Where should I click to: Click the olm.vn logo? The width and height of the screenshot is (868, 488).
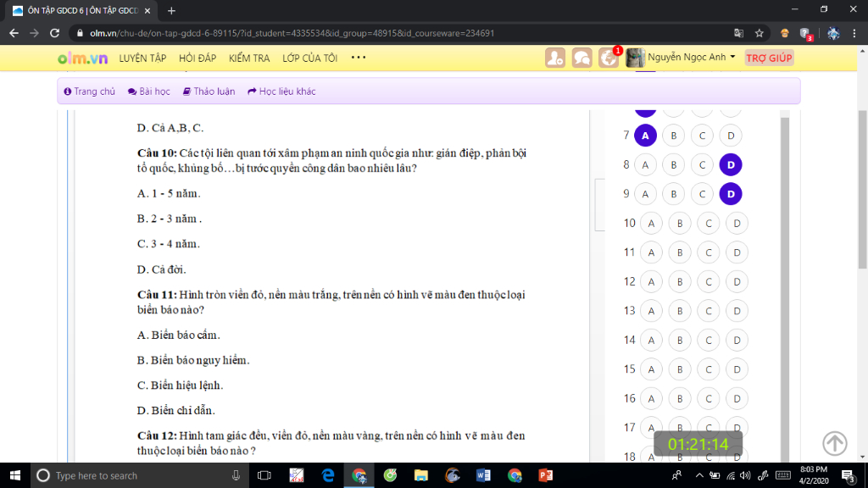(x=82, y=58)
